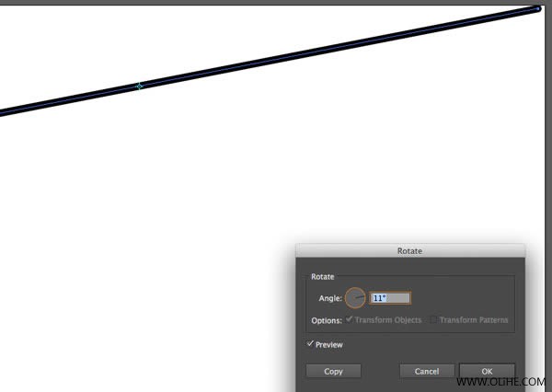Confirm rotation with the OK button
The image size is (552, 392).
(x=487, y=371)
